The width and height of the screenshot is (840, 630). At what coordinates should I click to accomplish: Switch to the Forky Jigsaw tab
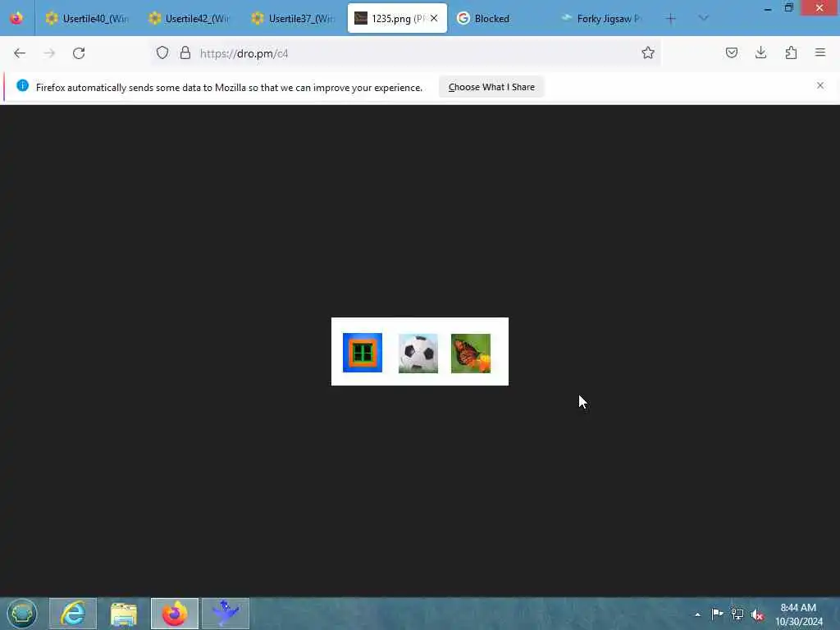[602, 18]
